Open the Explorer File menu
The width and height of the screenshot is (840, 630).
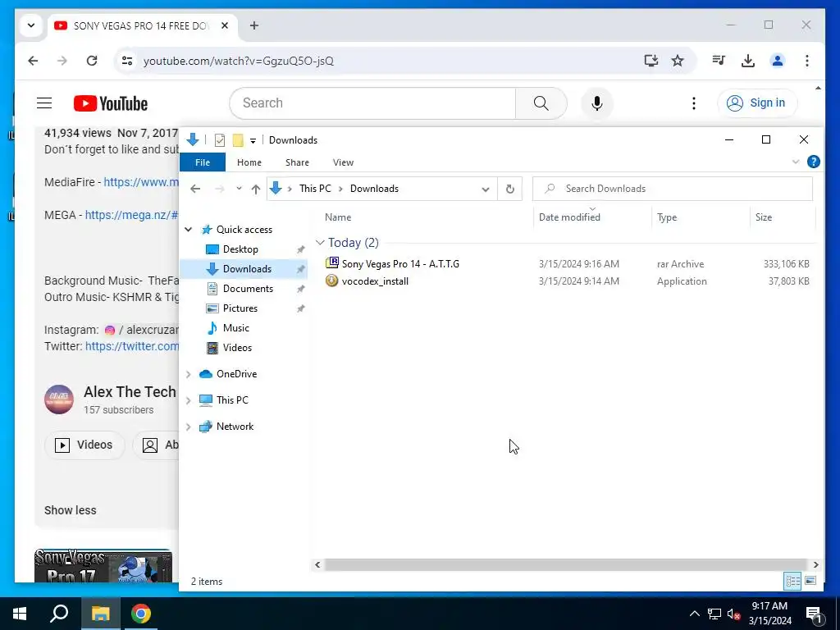(x=203, y=162)
